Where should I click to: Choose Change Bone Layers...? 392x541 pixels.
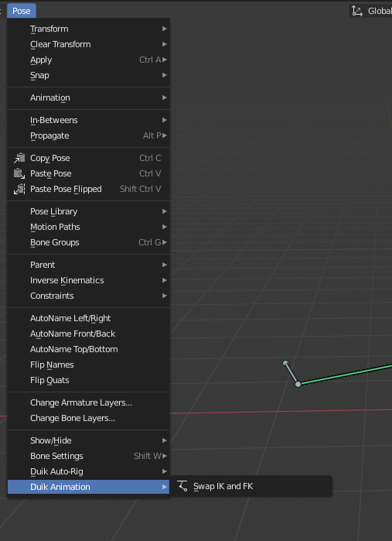[89, 419]
